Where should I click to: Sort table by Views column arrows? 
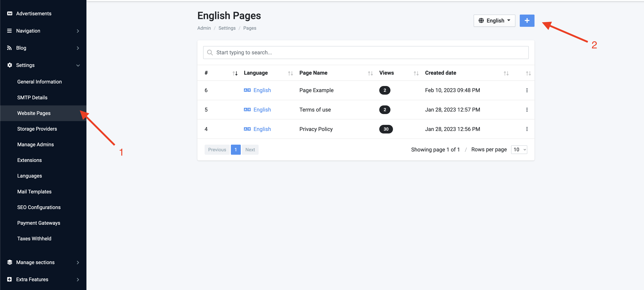click(x=416, y=73)
